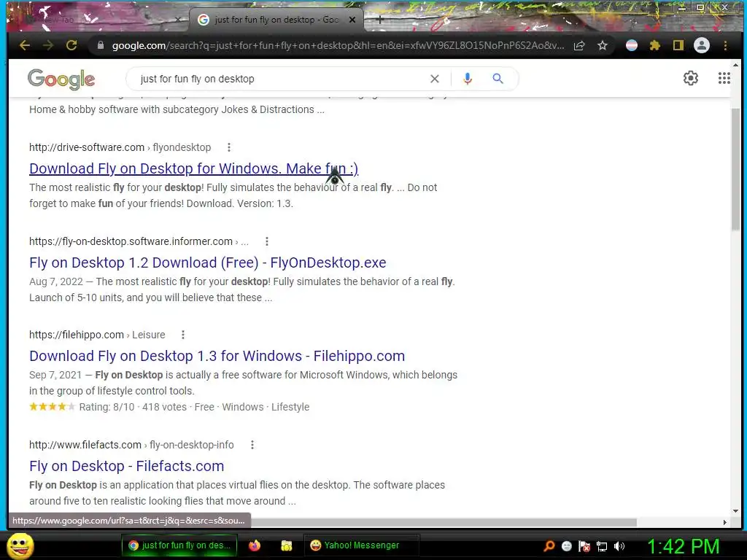Click the orange magnifier tray icon
The image size is (747, 560).
[549, 545]
